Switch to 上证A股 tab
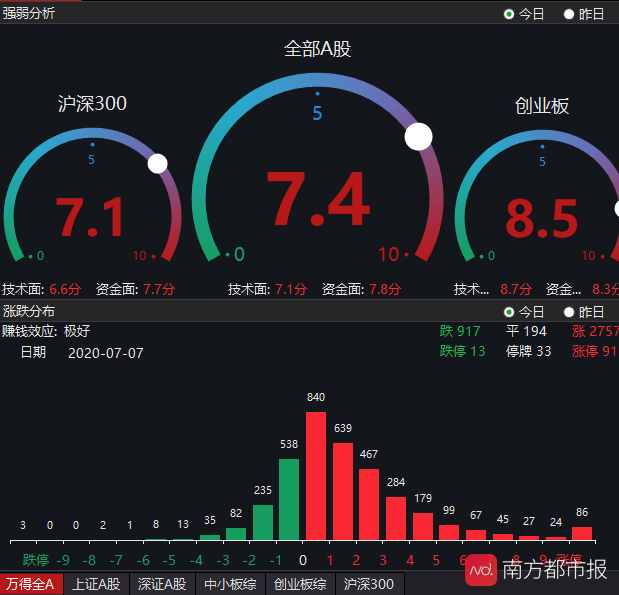Screen dimensions: 619x595 pos(96,584)
